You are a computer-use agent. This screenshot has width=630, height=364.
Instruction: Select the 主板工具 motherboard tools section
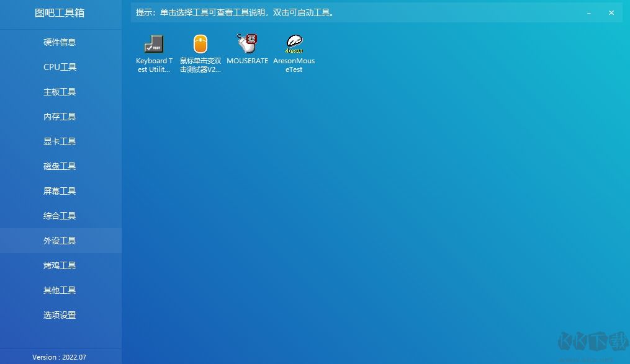tap(60, 91)
